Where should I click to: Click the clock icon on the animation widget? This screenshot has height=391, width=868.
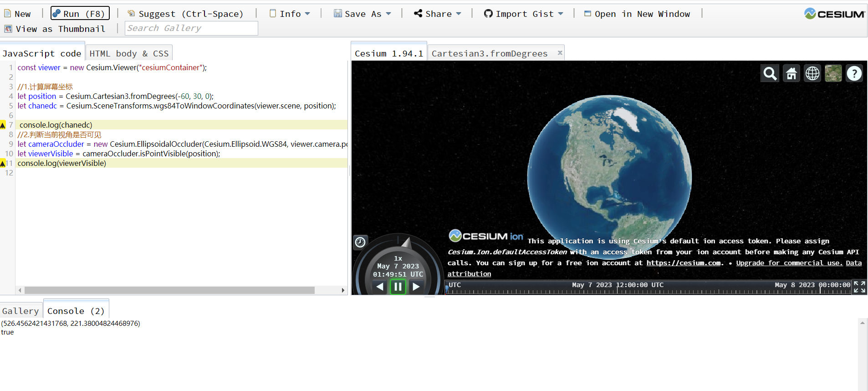(x=360, y=242)
